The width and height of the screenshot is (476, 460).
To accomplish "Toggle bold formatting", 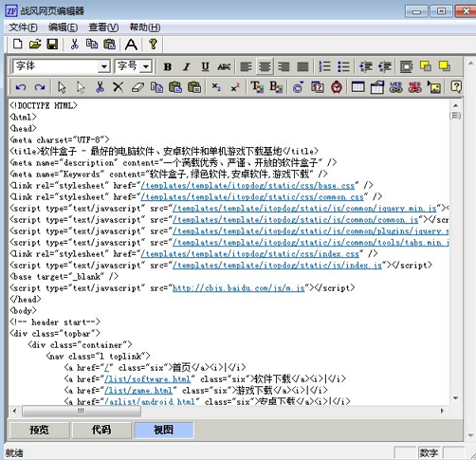I will (x=168, y=66).
